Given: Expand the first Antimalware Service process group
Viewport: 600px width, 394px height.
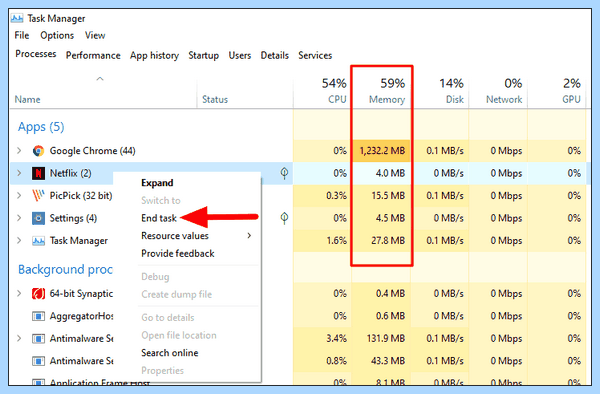Looking at the screenshot, I should click(x=19, y=339).
